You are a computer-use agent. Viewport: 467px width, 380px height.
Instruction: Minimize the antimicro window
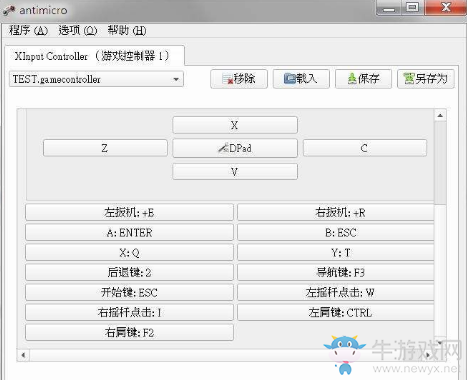coord(388,8)
